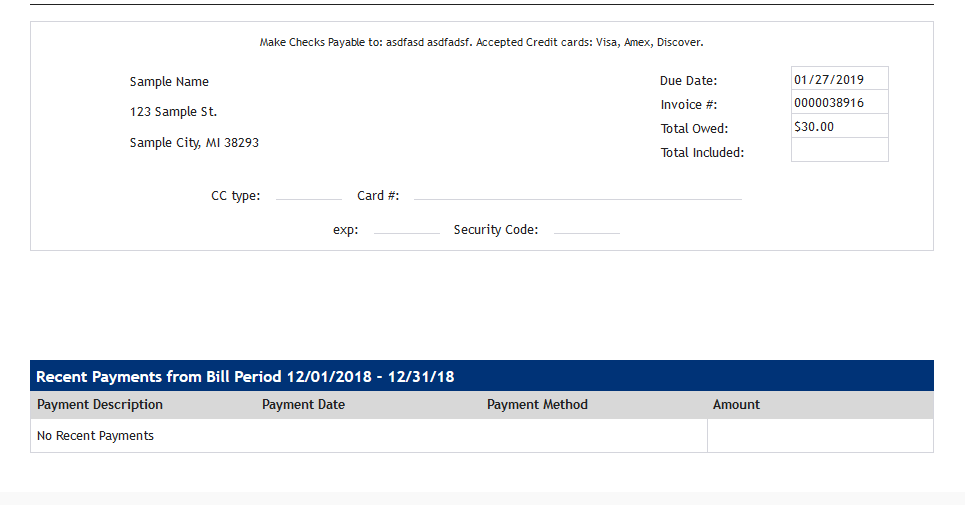The image size is (965, 505).
Task: Click the Payment Description column header
Action: tap(100, 405)
